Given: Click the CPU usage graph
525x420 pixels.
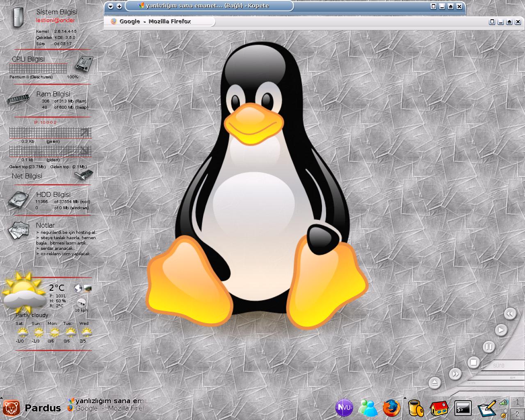Looking at the screenshot, I should point(38,68).
